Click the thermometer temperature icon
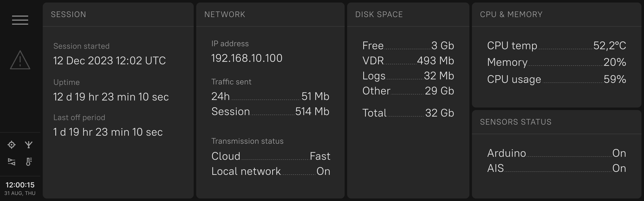This screenshot has width=644, height=201. [29, 162]
